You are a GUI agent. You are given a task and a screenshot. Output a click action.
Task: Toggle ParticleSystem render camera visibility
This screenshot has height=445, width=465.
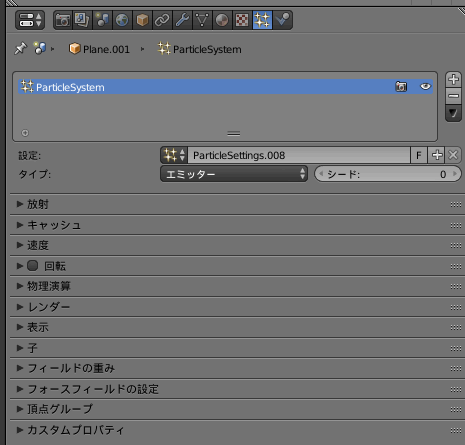[x=401, y=87]
